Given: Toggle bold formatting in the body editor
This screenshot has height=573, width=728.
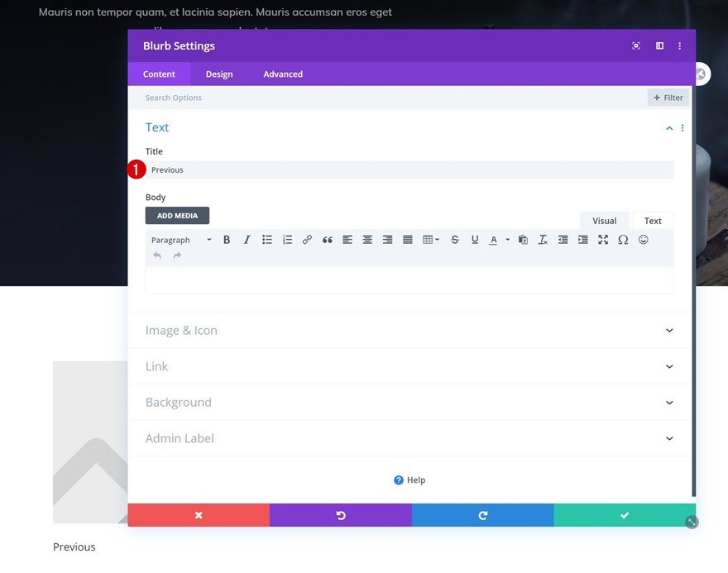Looking at the screenshot, I should (226, 239).
